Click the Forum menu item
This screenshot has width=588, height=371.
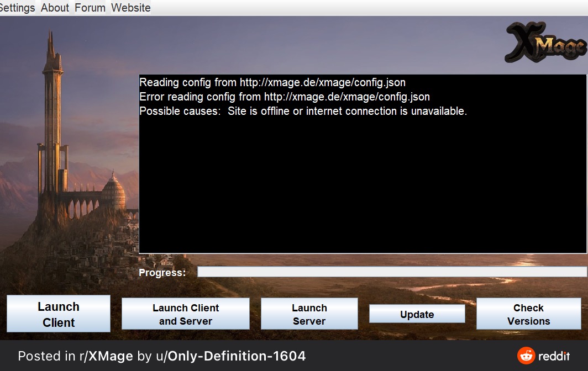pos(90,8)
